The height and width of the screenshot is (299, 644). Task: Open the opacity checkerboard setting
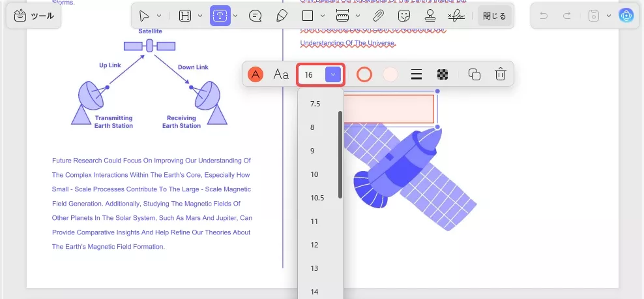tap(443, 74)
